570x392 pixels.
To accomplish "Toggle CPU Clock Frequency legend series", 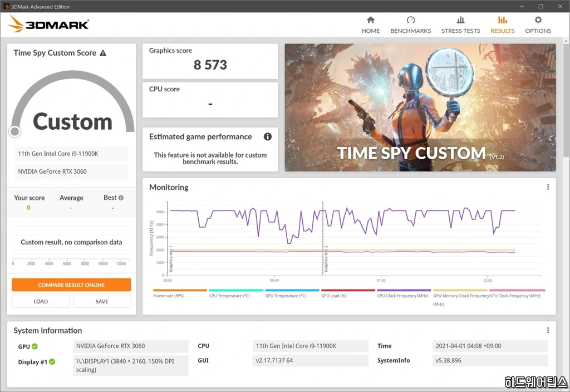I will pos(402,296).
